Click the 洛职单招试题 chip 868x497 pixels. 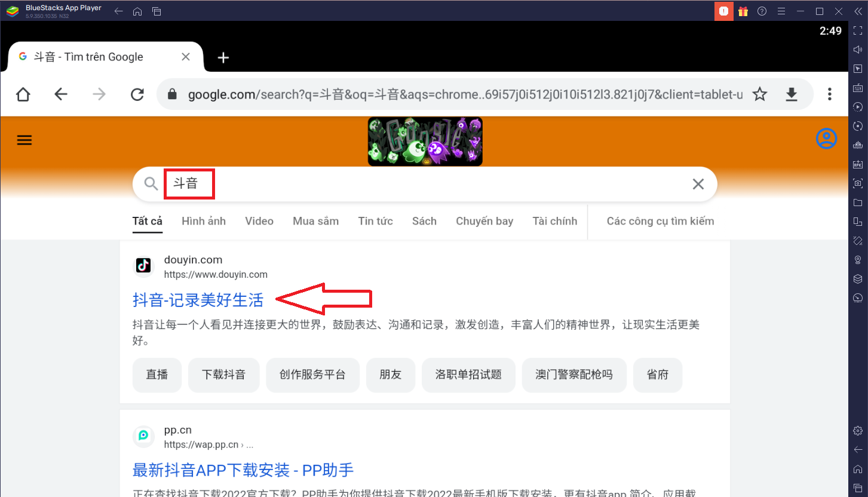coord(468,375)
